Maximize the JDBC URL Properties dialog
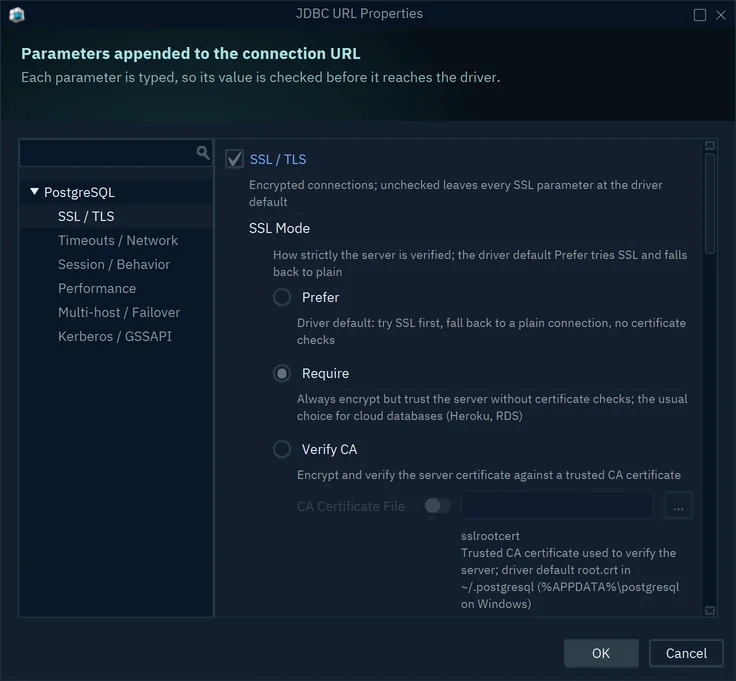This screenshot has width=736, height=681. (699, 15)
